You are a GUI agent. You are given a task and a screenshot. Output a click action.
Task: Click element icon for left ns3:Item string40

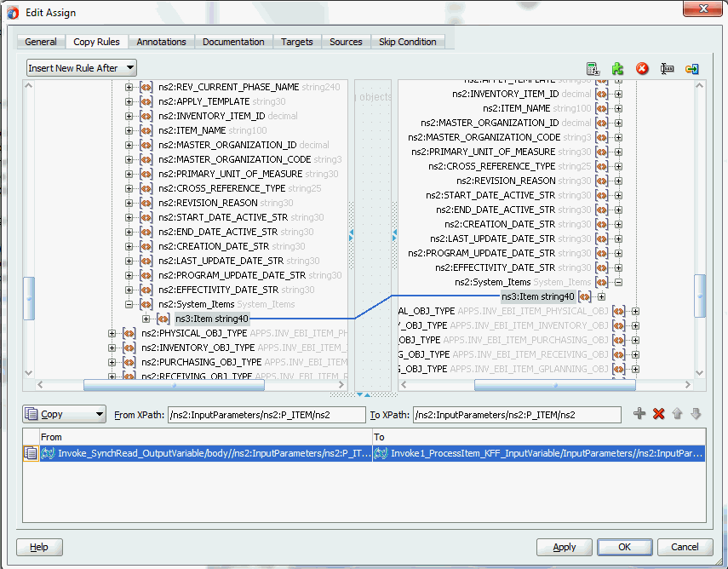pos(163,319)
